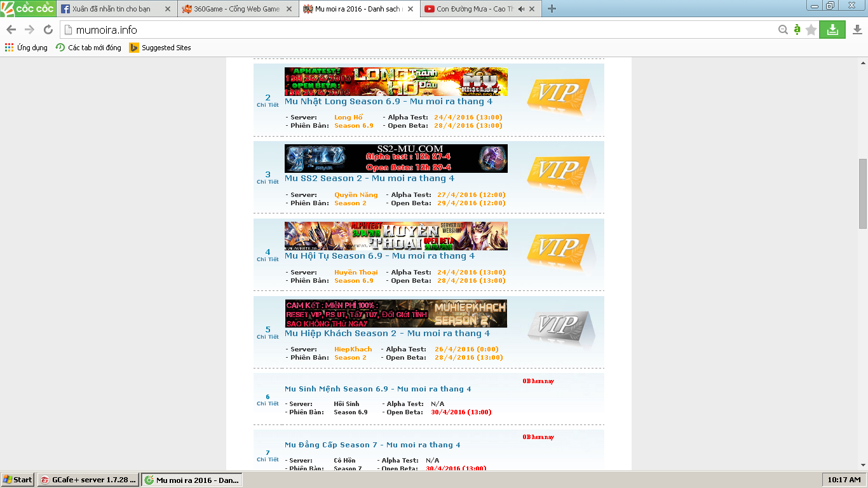The width and height of the screenshot is (868, 488).
Task: Open Các tab mới đóng recent tabs list
Action: [x=88, y=48]
